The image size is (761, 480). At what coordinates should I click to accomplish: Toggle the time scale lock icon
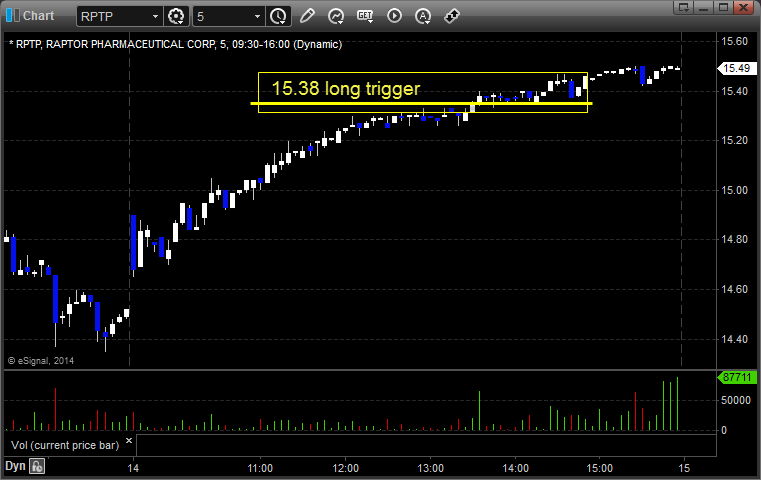click(x=37, y=466)
